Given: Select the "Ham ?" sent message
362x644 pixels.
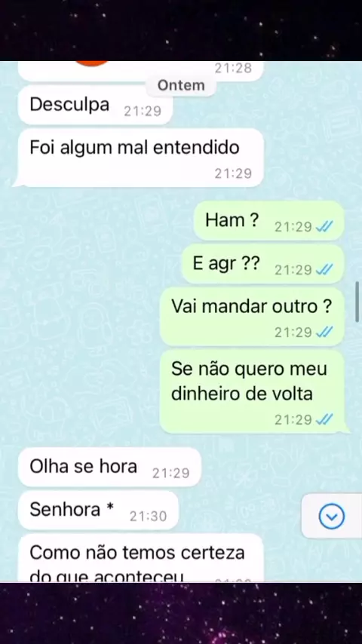Looking at the screenshot, I should point(268,221).
